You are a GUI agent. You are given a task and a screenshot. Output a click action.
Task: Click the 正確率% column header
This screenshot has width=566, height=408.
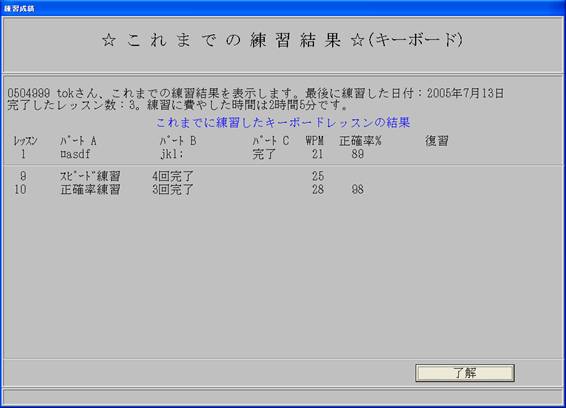[360, 141]
